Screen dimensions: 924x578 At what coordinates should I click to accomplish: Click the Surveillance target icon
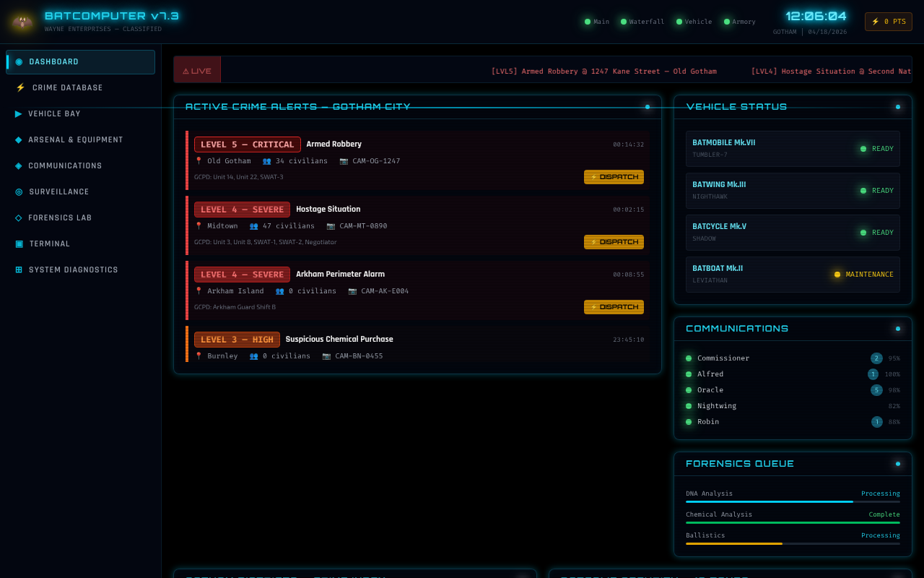19,191
